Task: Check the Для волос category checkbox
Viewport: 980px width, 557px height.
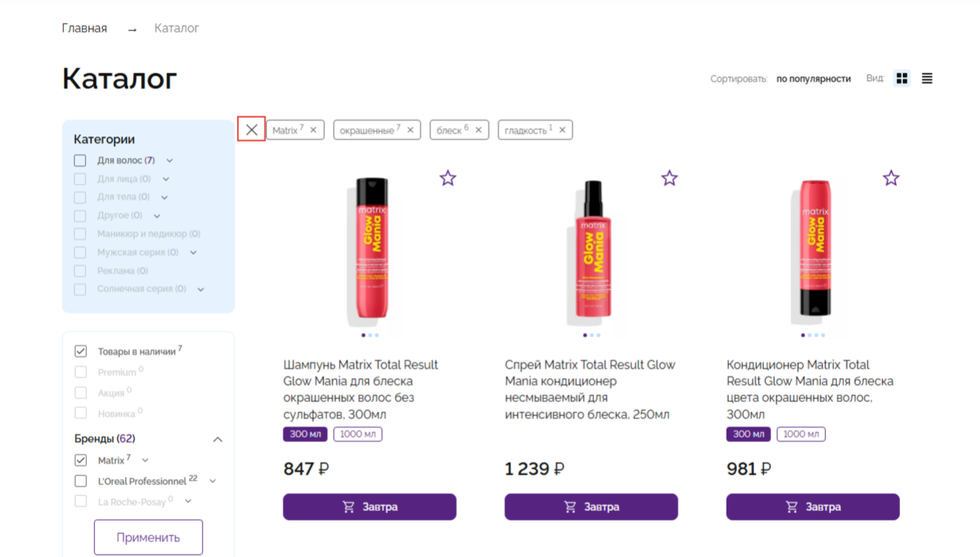Action: [80, 160]
